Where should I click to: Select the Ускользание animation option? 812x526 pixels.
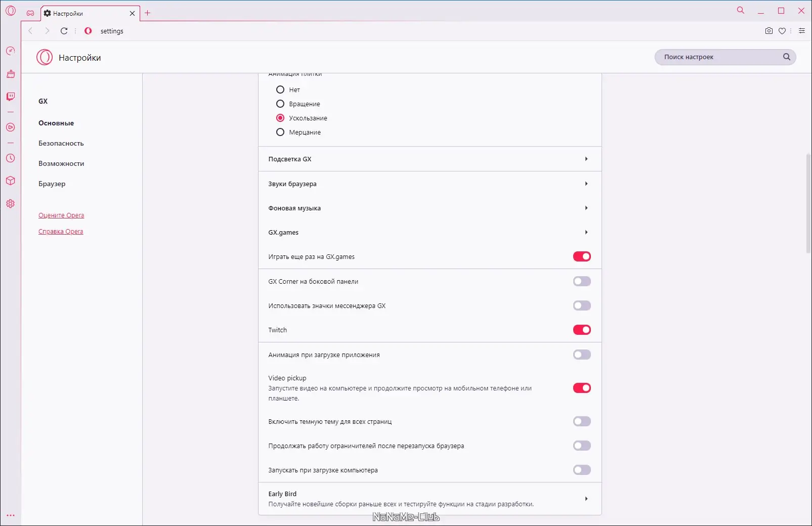tap(280, 118)
